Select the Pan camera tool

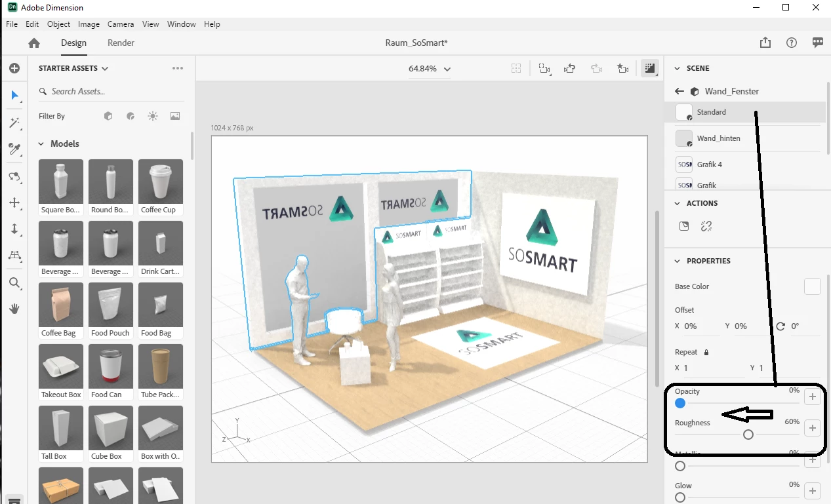point(14,203)
